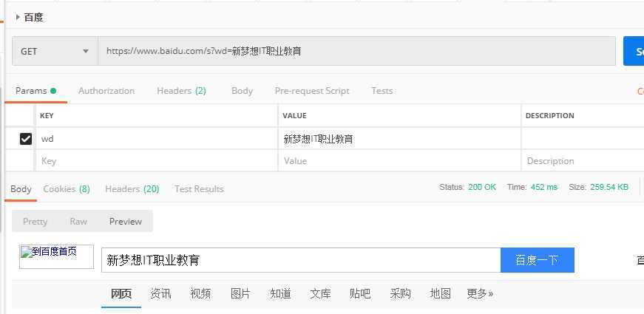
Task: Switch to the Params tab
Action: pyautogui.click(x=35, y=91)
